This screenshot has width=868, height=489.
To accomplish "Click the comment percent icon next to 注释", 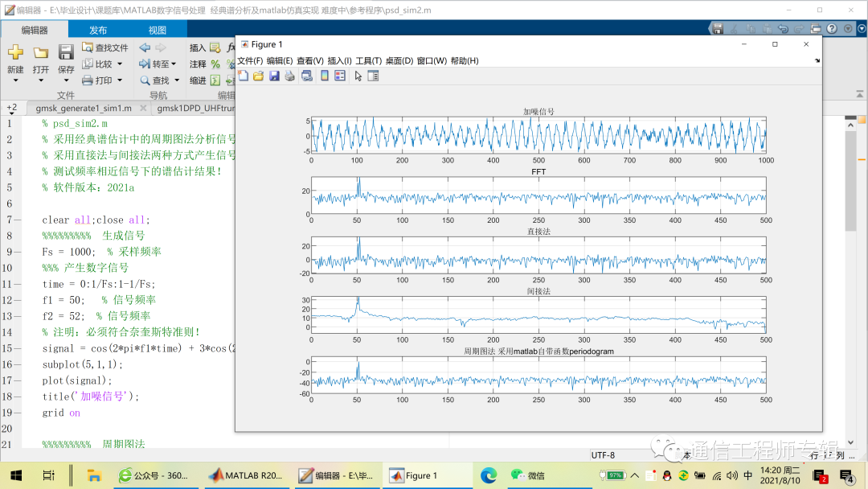I will (215, 64).
